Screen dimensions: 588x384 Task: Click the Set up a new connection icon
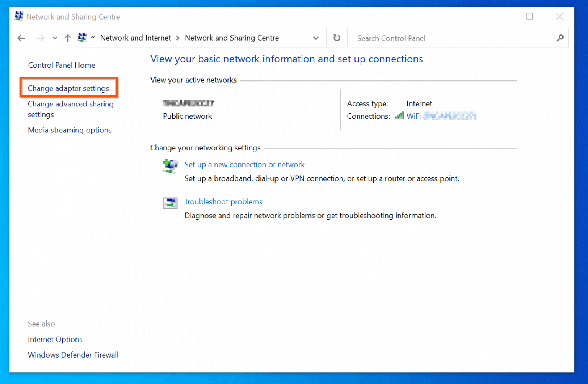[170, 166]
